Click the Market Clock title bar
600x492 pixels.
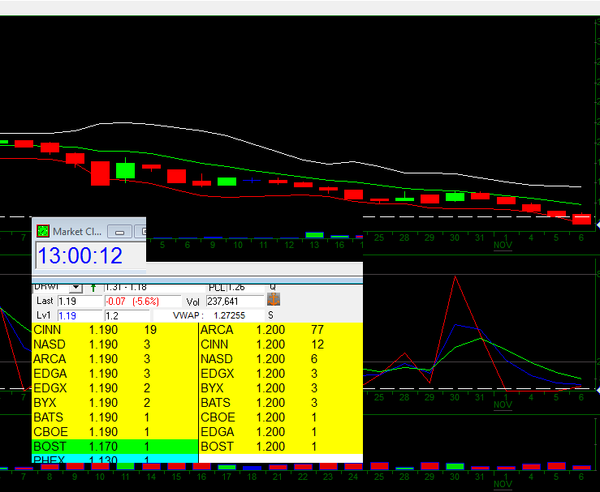(x=80, y=231)
